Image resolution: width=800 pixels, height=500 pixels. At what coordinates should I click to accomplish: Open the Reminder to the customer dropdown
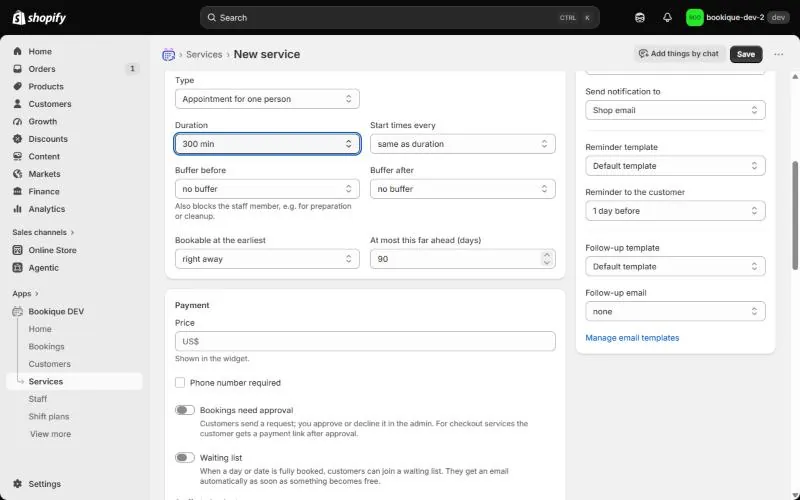tap(675, 211)
